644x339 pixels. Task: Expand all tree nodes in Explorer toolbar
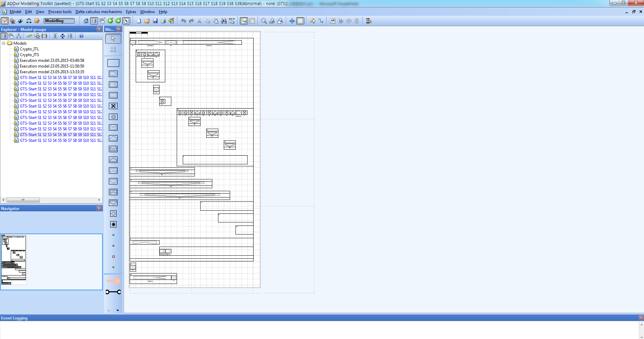pyautogui.click(x=55, y=36)
